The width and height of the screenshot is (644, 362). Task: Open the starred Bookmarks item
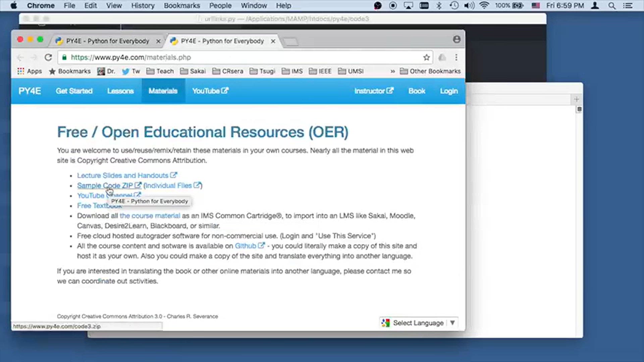[x=70, y=71]
